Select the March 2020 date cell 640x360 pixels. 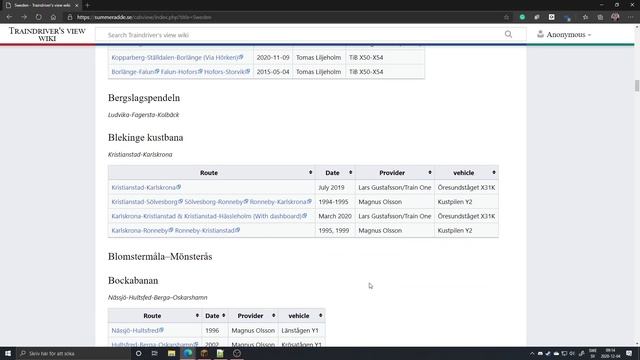[335, 216]
